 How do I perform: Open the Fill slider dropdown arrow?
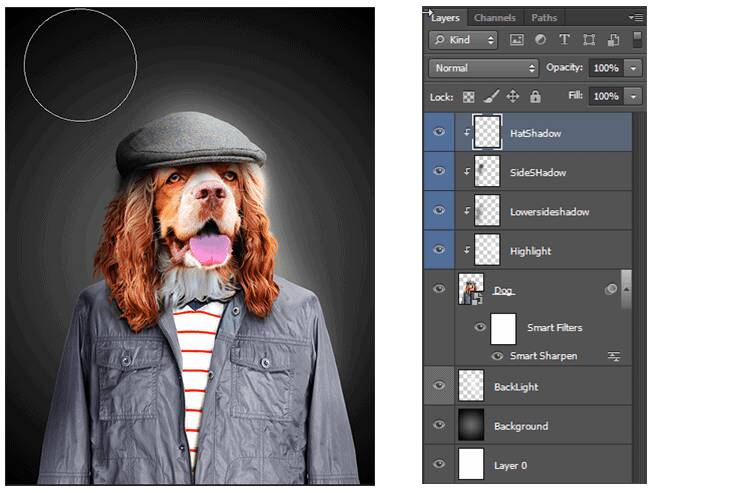point(633,97)
